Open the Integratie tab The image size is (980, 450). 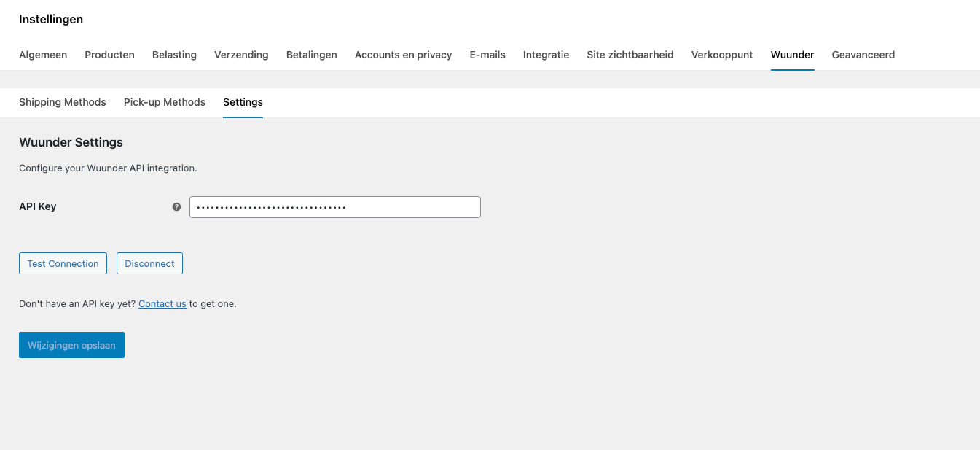click(546, 55)
